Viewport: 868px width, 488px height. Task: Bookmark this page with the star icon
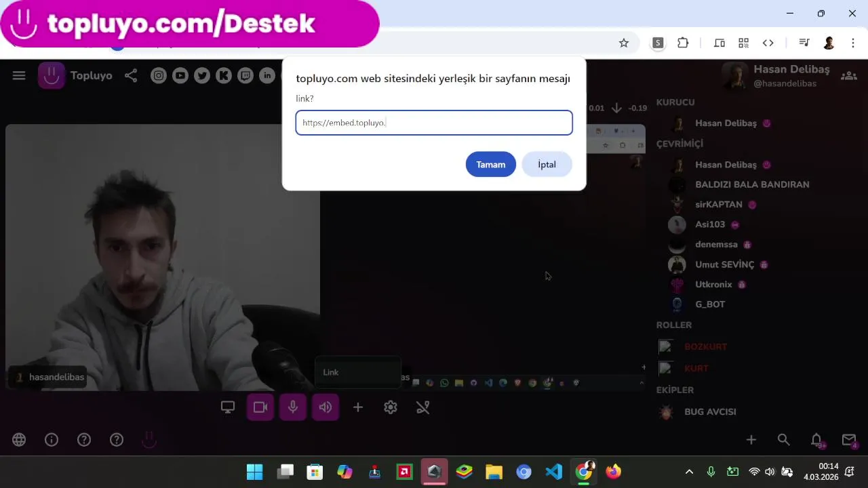[624, 43]
